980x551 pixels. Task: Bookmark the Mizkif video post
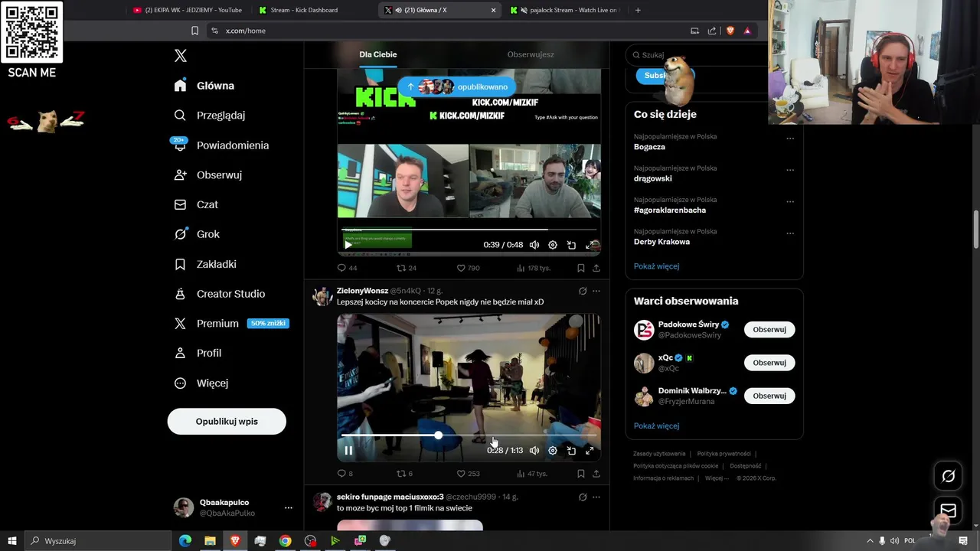click(x=581, y=268)
